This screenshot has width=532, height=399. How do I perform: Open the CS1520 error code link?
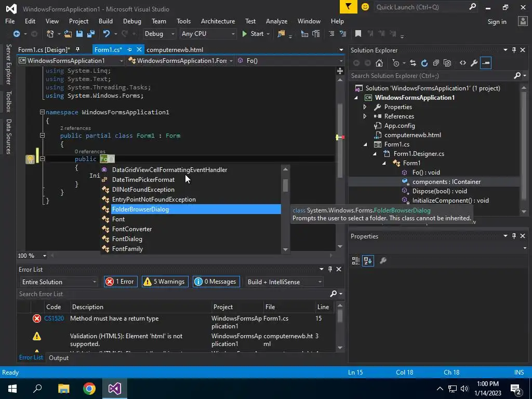click(x=54, y=318)
